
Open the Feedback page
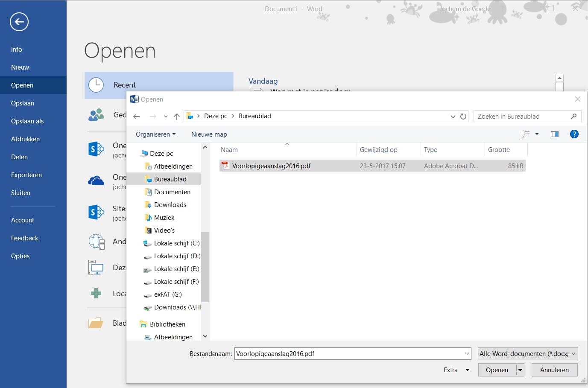[x=25, y=238]
